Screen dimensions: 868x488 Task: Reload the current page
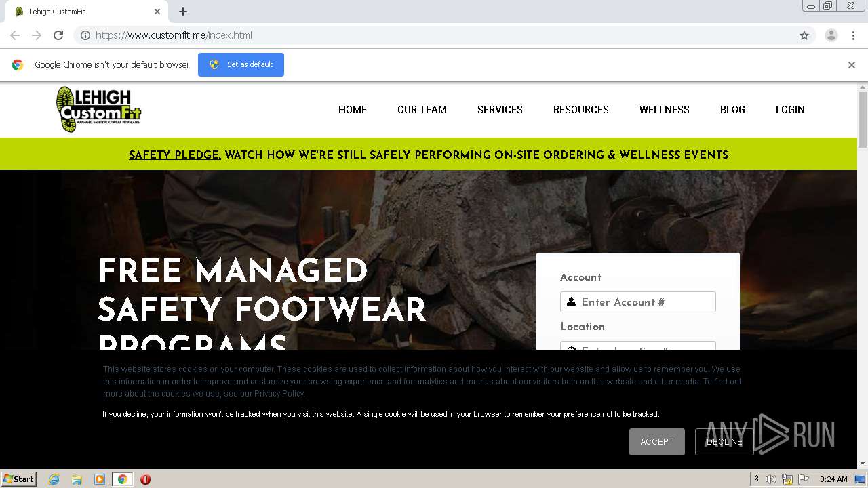(58, 35)
